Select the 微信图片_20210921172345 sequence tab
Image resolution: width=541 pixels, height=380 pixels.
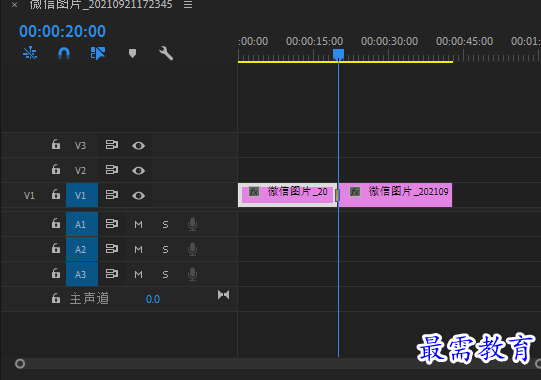(101, 4)
